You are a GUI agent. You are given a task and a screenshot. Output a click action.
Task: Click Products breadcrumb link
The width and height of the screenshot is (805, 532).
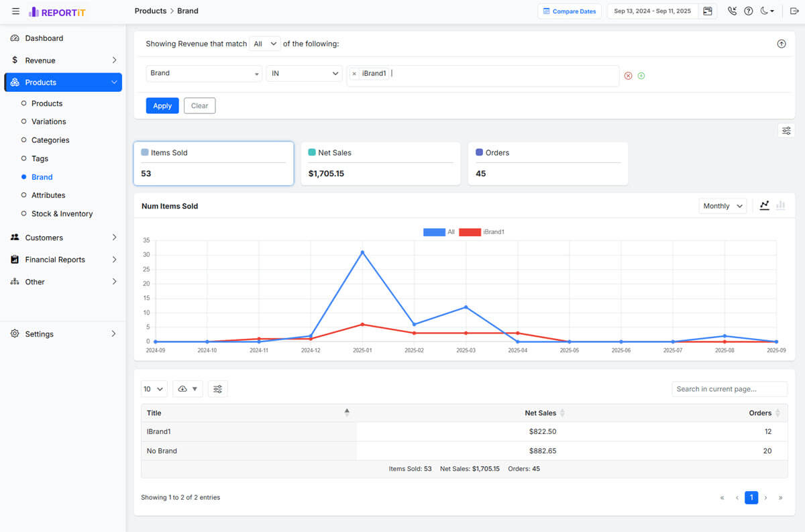150,11
